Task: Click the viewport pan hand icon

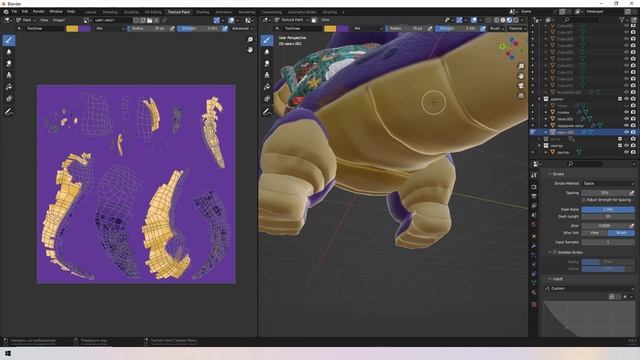Action: [x=521, y=76]
